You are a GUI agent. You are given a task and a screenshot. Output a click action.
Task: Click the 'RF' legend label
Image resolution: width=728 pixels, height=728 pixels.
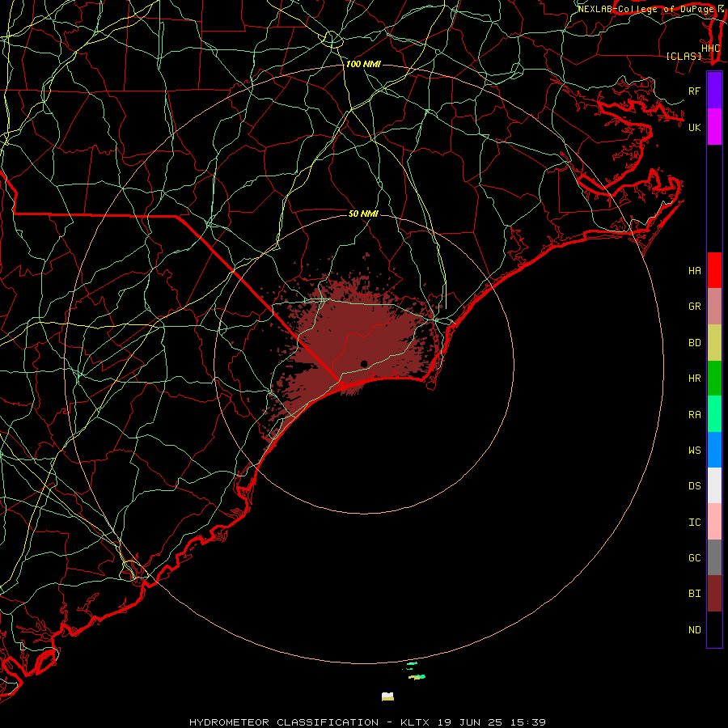coord(695,91)
